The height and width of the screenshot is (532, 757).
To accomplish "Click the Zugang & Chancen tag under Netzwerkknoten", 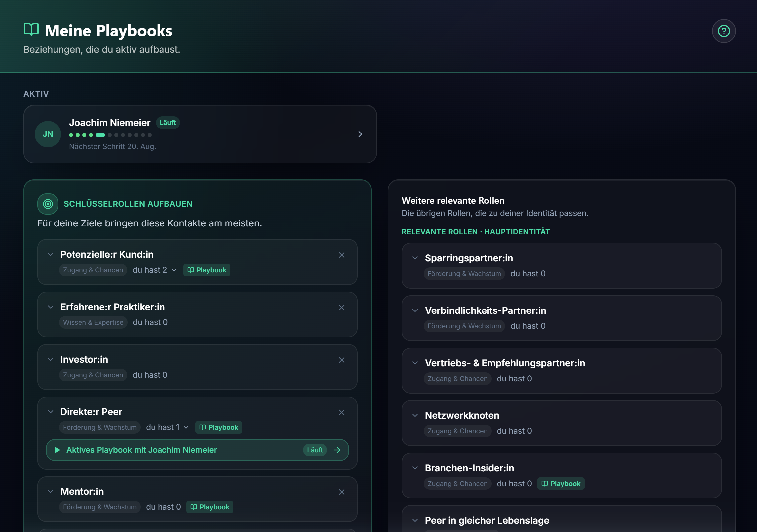I will point(458,431).
